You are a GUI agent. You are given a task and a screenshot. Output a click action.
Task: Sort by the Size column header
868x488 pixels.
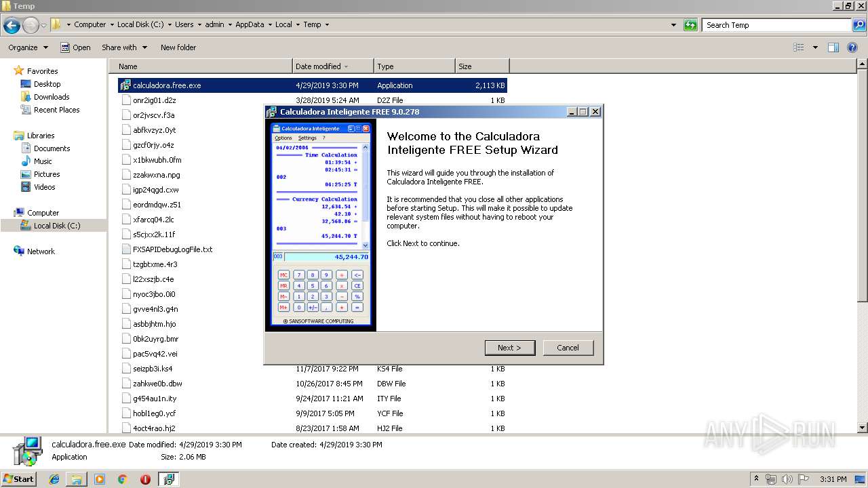click(x=482, y=66)
